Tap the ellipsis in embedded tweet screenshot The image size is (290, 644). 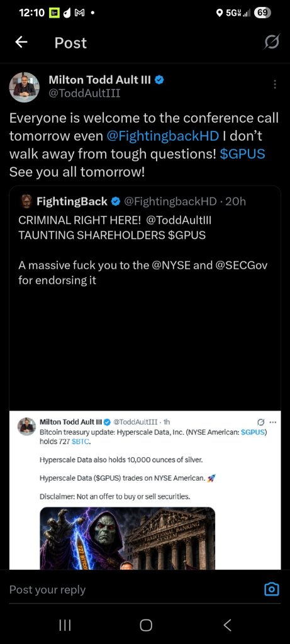pyautogui.click(x=273, y=422)
